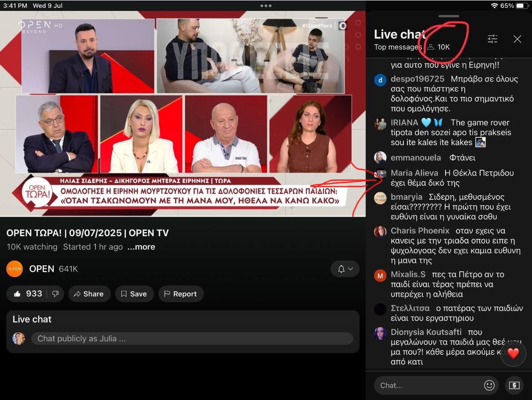This screenshot has height=400, width=532.
Task: Select the Mixalis.S username
Action: pyautogui.click(x=408, y=274)
